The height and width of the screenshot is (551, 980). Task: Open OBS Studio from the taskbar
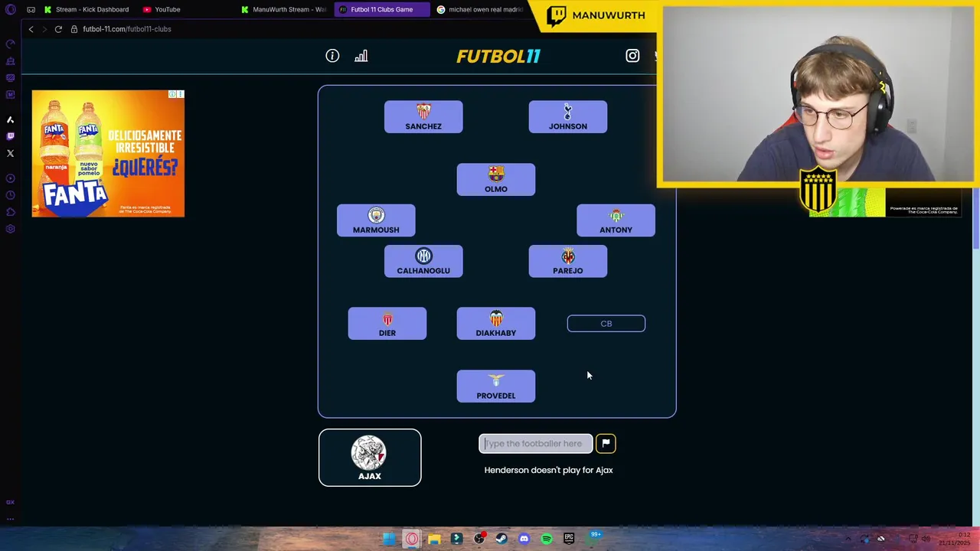pos(479,539)
